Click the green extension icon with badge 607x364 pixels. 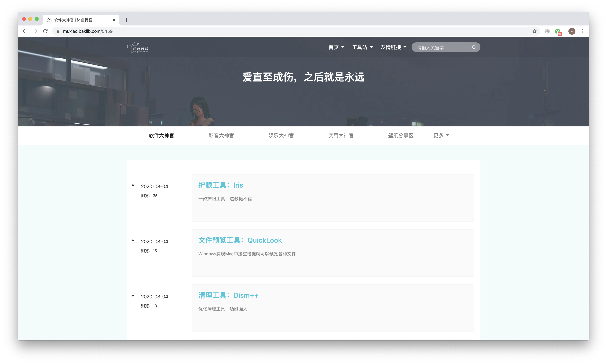point(558,31)
